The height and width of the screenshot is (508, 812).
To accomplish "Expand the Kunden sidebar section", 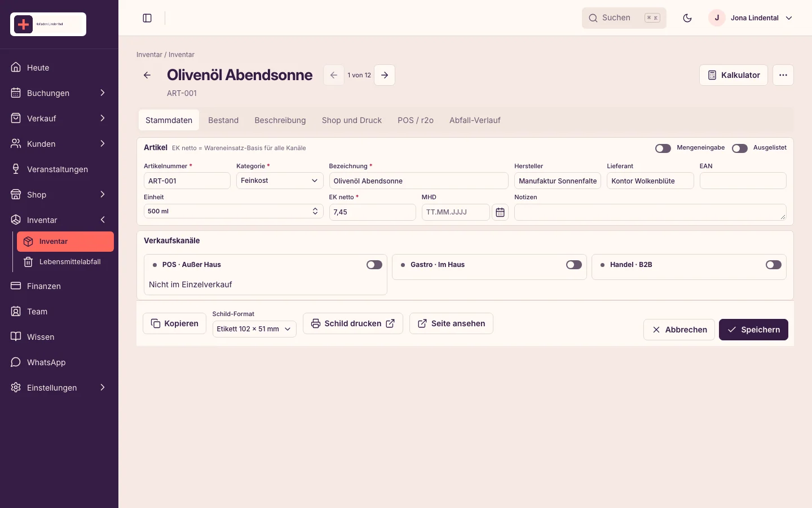I will pos(59,144).
